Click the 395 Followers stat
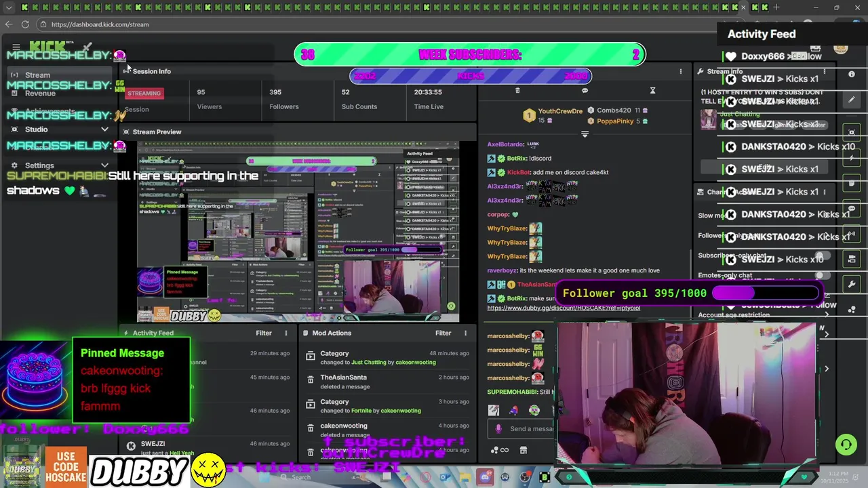 click(x=283, y=99)
